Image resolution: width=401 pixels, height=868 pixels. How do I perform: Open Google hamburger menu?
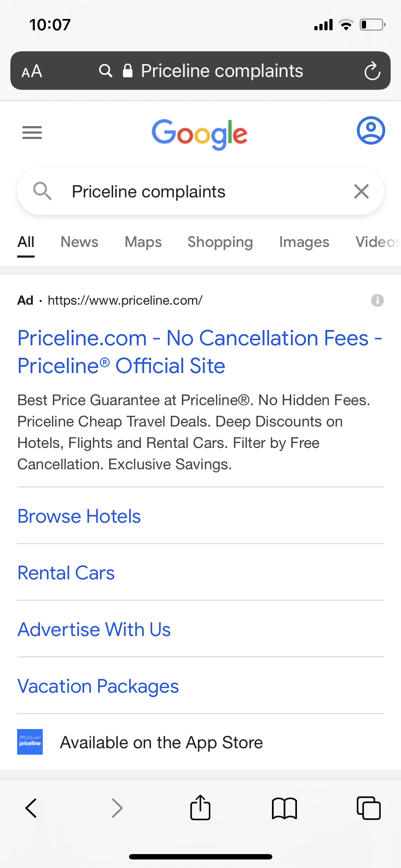click(x=32, y=133)
